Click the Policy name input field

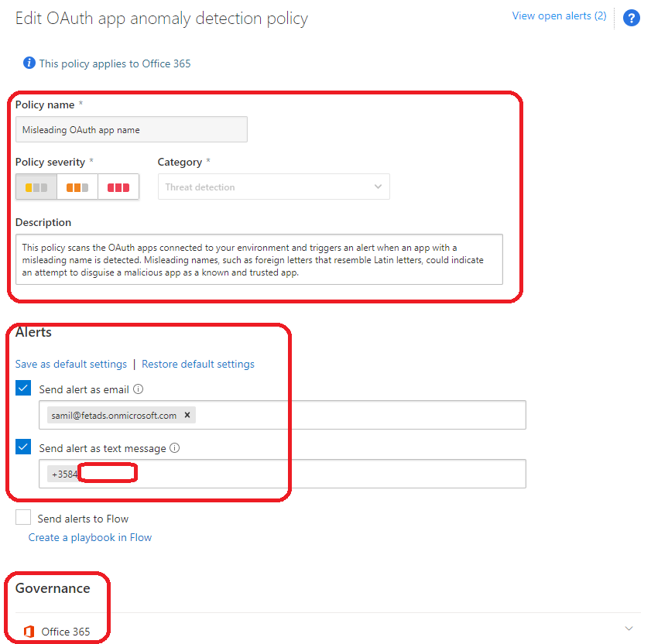point(131,129)
